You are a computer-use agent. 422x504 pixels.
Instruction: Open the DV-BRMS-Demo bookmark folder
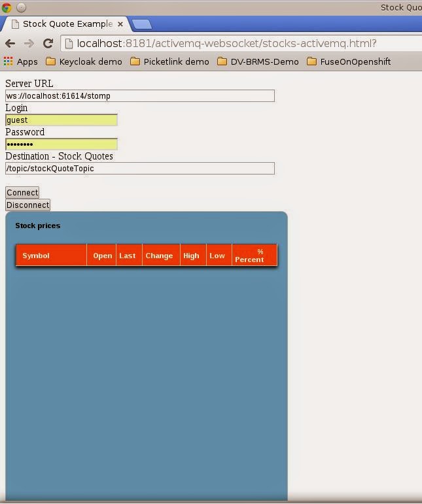(x=258, y=61)
